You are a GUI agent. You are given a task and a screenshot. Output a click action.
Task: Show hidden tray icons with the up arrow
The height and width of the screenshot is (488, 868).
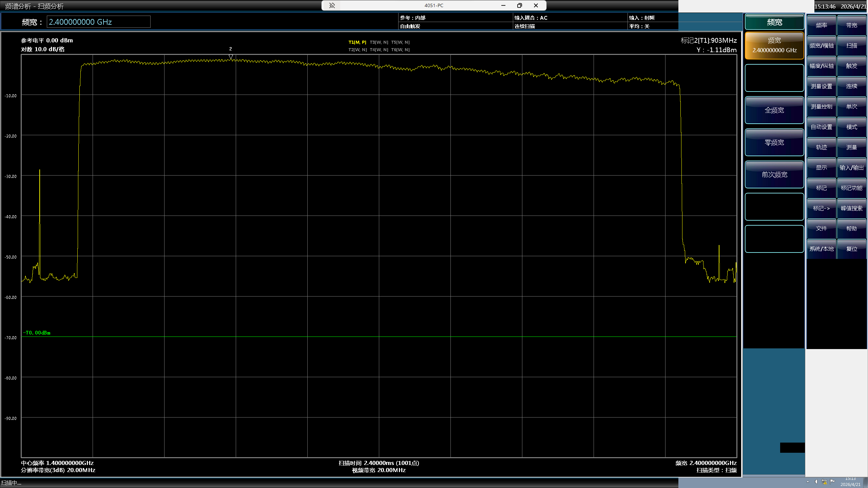click(808, 482)
